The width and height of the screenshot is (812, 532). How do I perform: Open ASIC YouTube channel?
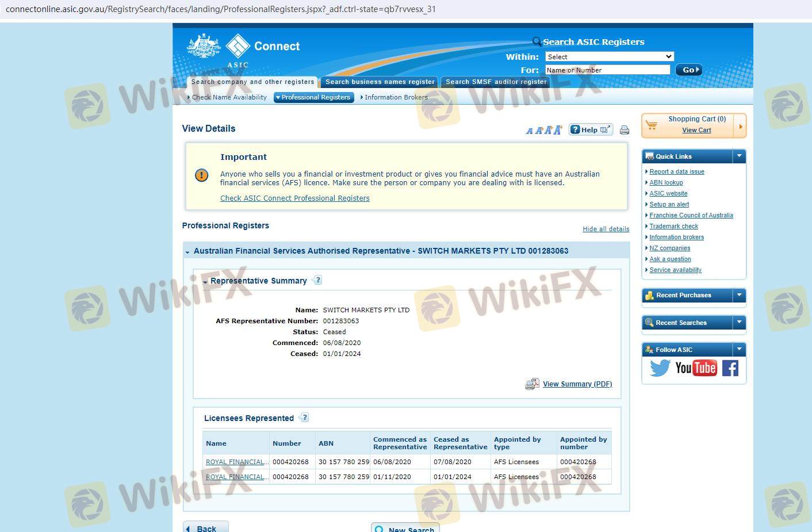pos(696,368)
